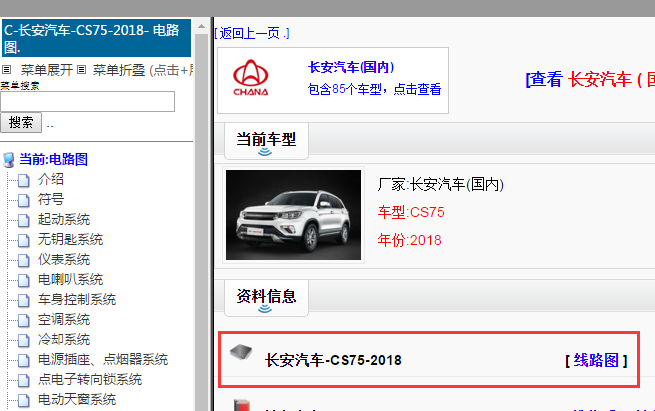Image resolution: width=655 pixels, height=411 pixels.
Task: Click the 厂家:长安汽车(国内) text
Action: [441, 184]
